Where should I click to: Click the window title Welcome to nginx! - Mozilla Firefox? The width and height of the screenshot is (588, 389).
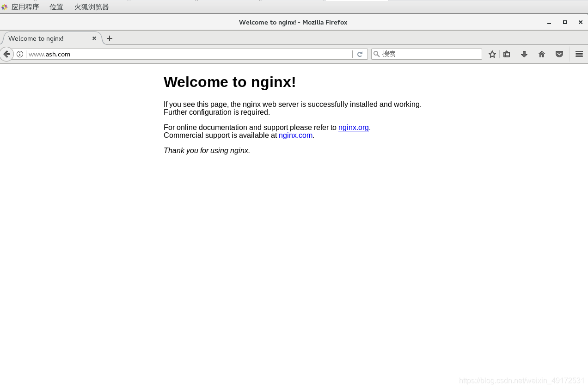click(293, 22)
